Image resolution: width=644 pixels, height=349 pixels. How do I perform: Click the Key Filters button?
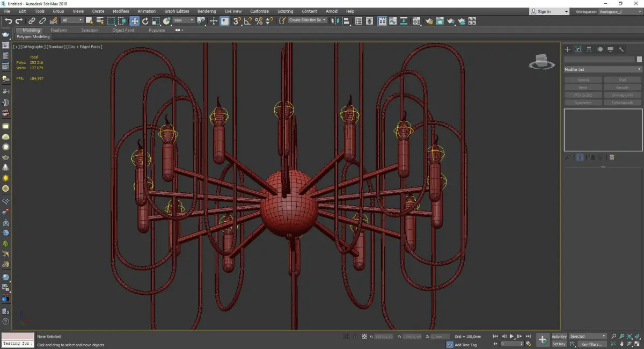(x=591, y=344)
